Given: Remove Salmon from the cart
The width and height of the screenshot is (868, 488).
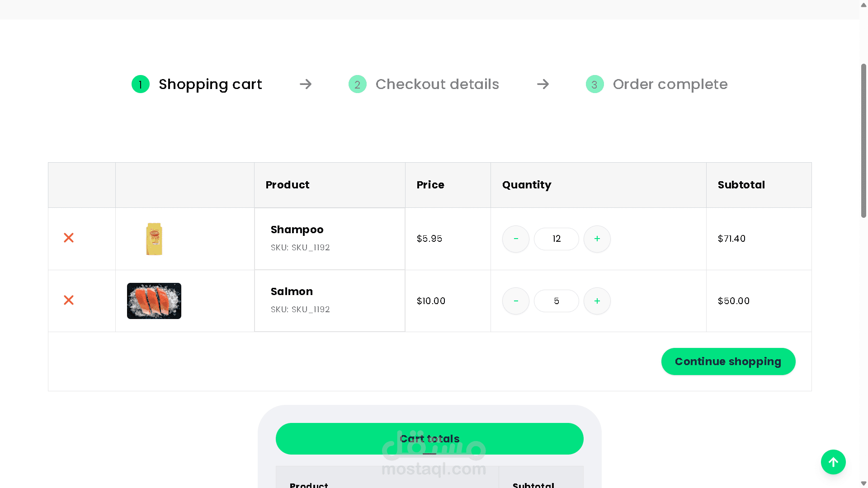Looking at the screenshot, I should pyautogui.click(x=69, y=300).
